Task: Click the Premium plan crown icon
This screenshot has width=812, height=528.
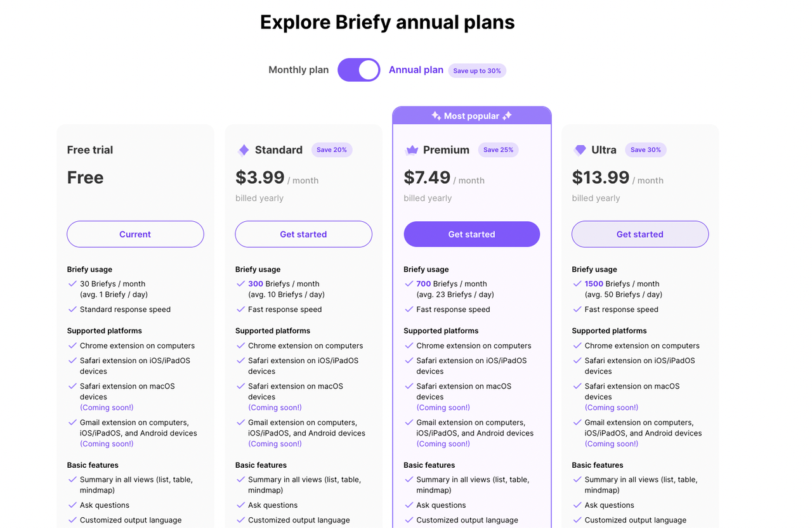Action: click(x=412, y=150)
